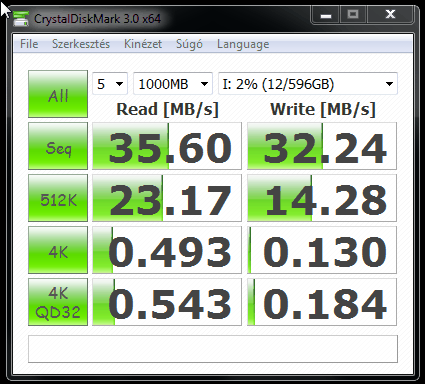Open the Súgó menu
Image resolution: width=425 pixels, height=384 pixels.
(x=189, y=44)
